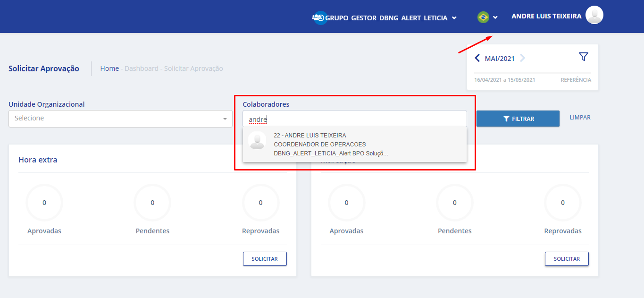This screenshot has width=644, height=298.
Task: Click the LIMPAR link
Action: pos(580,118)
